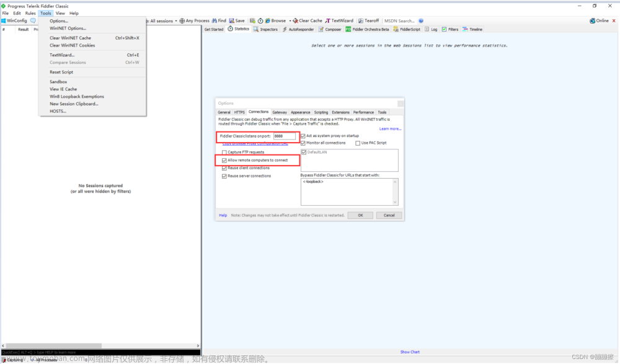Viewport: 620px width, 364px height.
Task: Click the Online globe icon
Action: point(592,20)
